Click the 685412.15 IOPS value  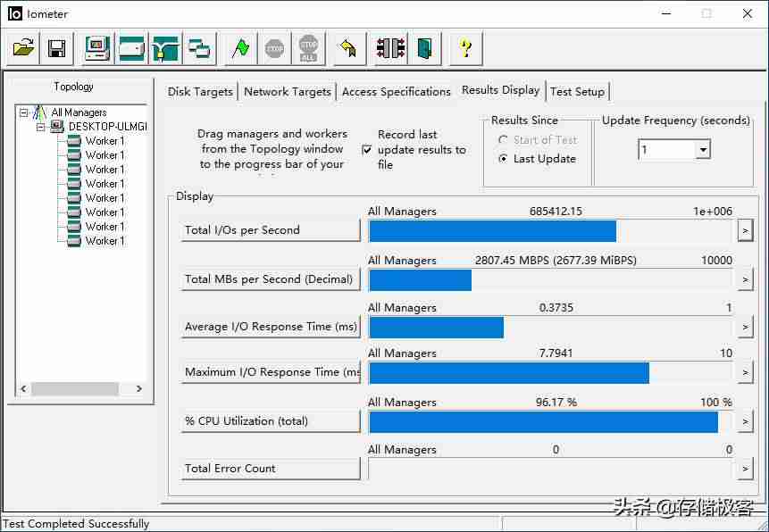(x=556, y=212)
